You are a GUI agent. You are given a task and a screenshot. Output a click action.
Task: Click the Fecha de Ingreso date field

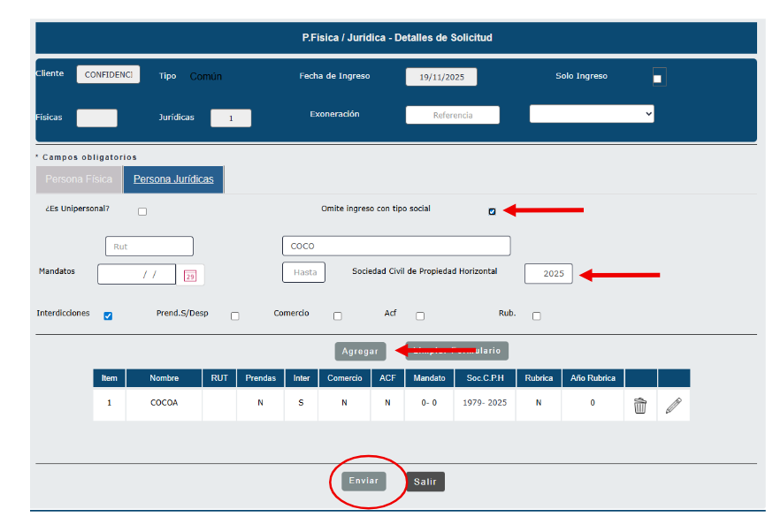tap(440, 77)
